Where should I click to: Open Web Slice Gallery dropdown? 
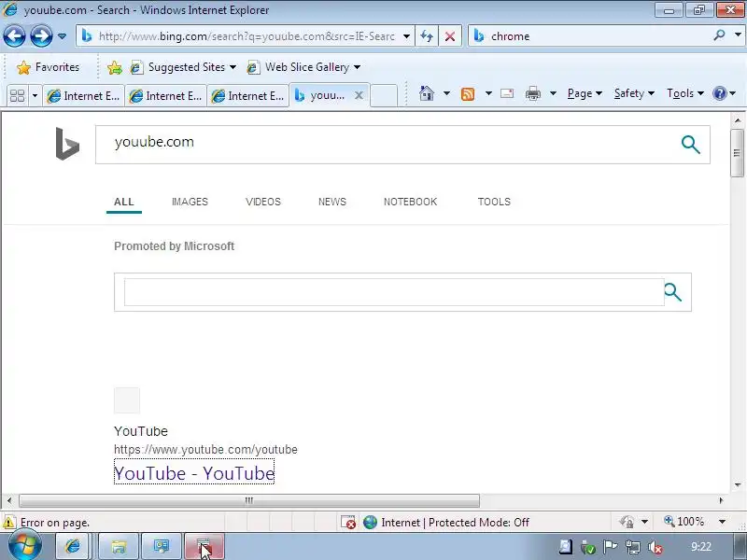[303, 67]
